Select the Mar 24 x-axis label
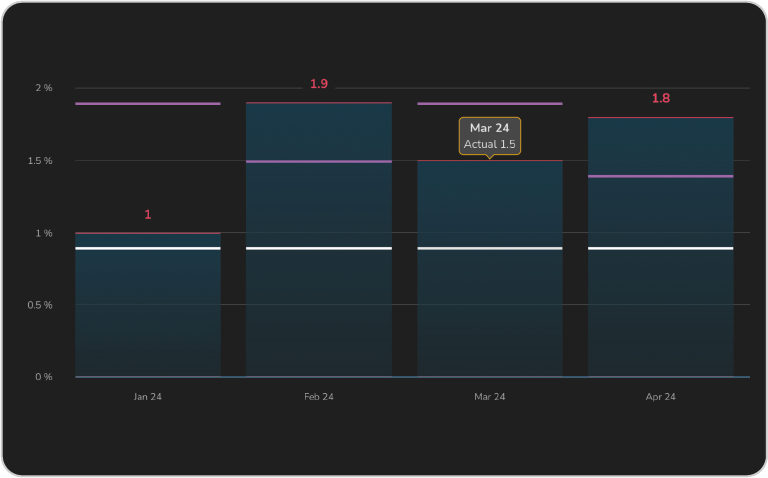 (490, 397)
